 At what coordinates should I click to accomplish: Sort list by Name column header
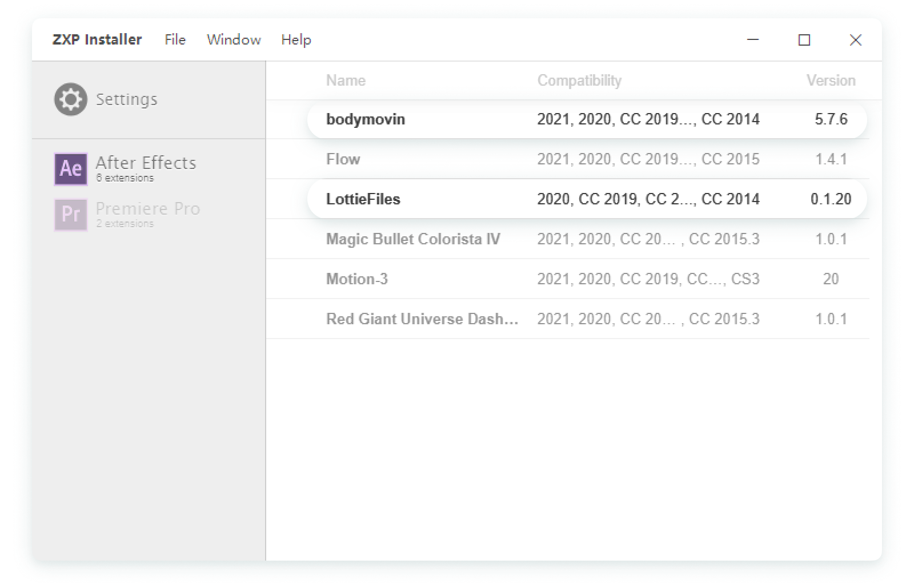[x=346, y=80]
